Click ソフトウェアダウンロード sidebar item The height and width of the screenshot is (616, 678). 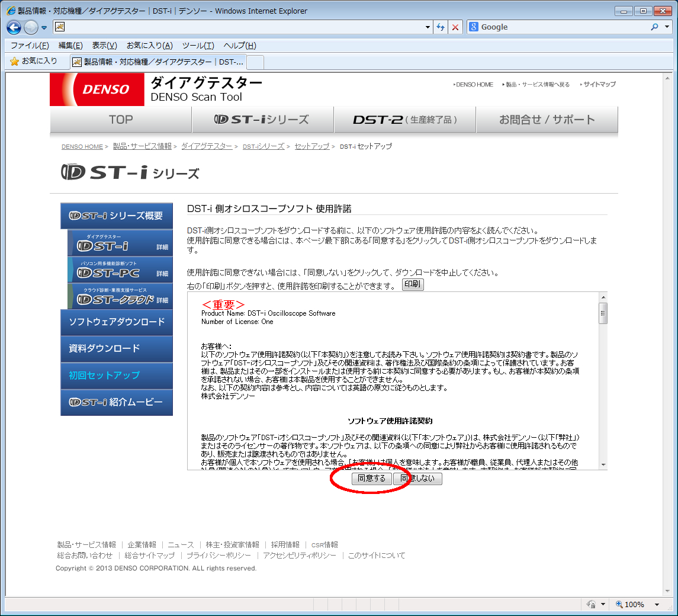point(116,322)
